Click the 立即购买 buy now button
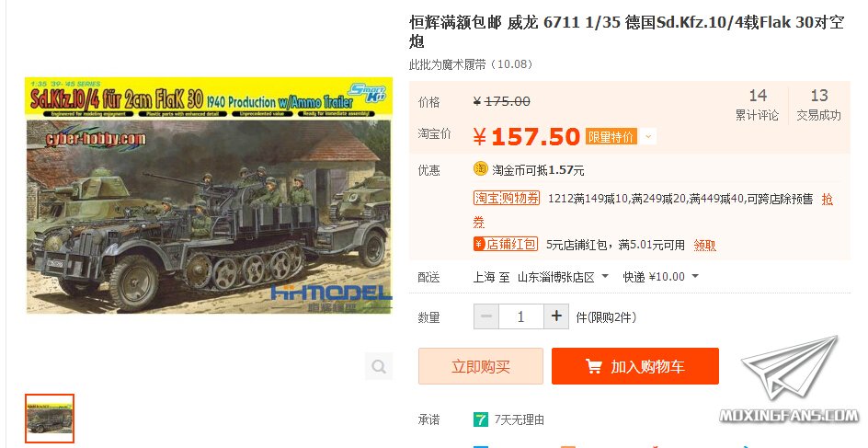 (x=481, y=366)
